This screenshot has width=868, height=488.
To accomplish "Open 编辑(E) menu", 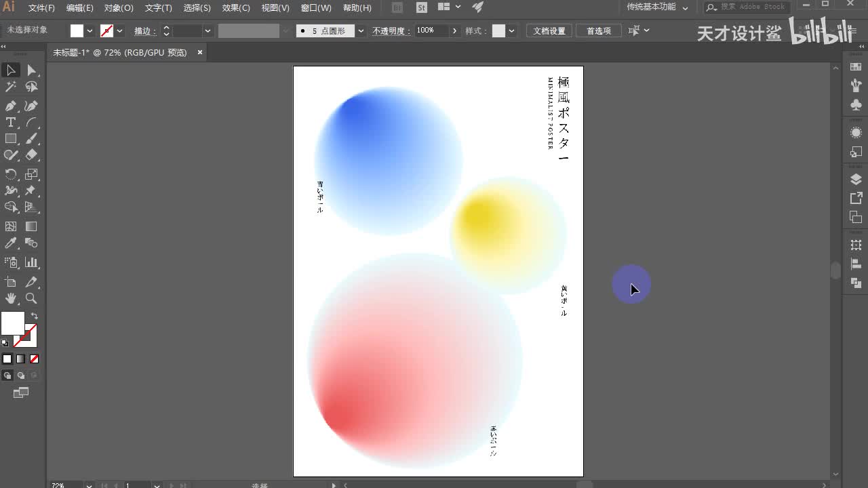I will point(80,7).
